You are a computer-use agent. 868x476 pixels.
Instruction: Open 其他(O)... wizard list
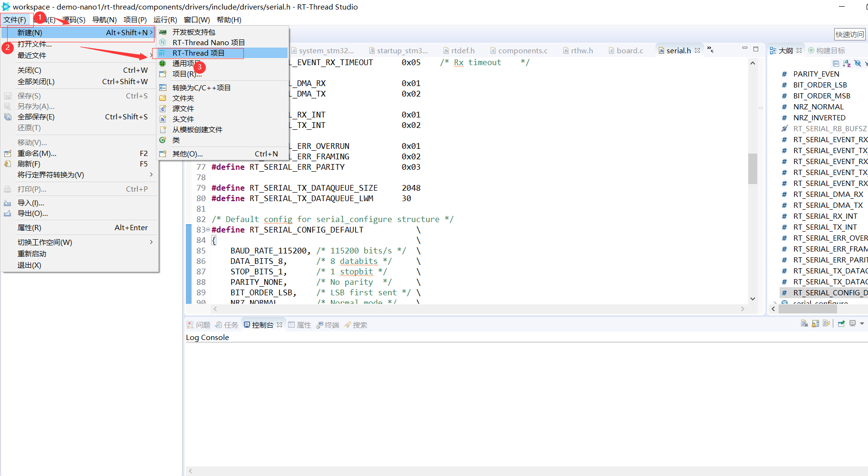coord(222,154)
